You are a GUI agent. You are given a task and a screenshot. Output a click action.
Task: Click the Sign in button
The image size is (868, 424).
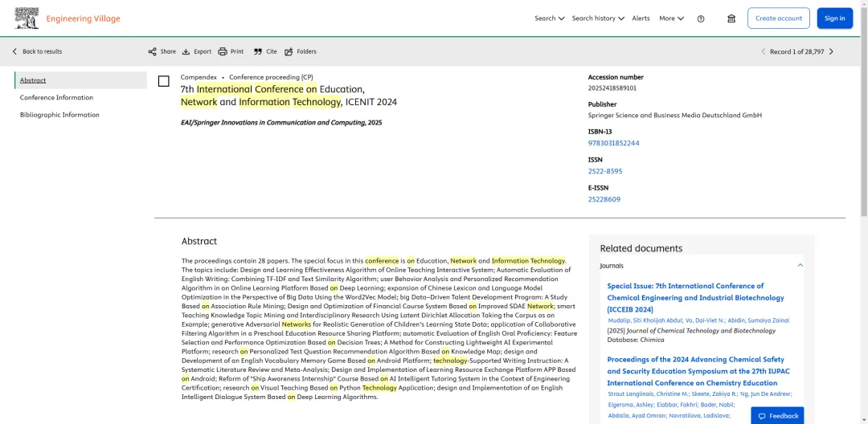(835, 18)
